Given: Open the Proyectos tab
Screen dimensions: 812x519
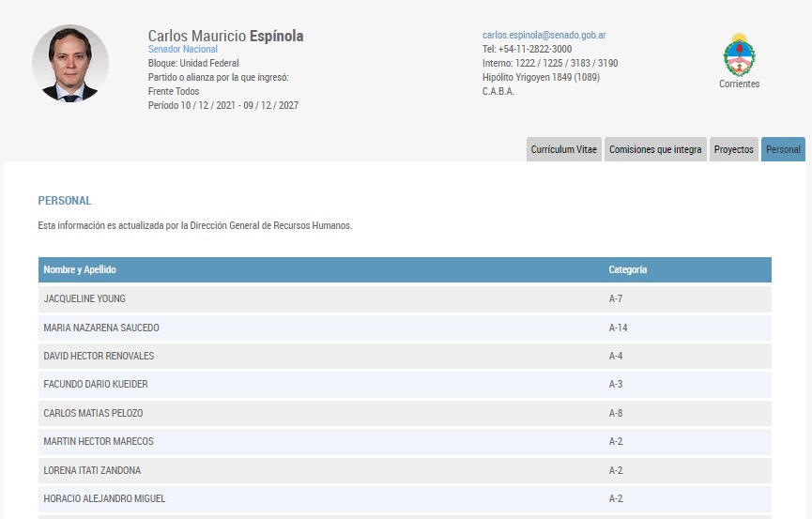Looking at the screenshot, I should point(733,149).
